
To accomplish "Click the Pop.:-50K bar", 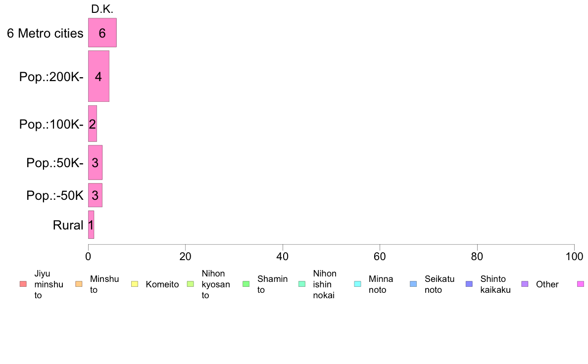I will (95, 195).
